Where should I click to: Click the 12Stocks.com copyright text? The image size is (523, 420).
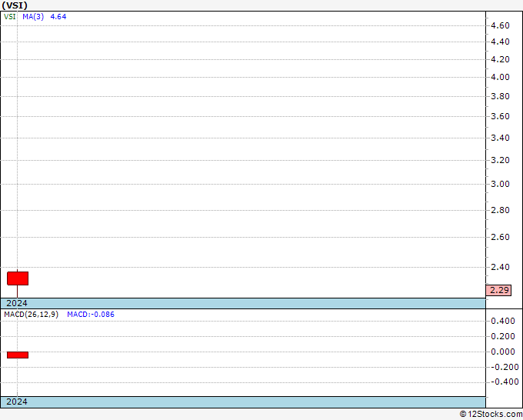[491, 415]
